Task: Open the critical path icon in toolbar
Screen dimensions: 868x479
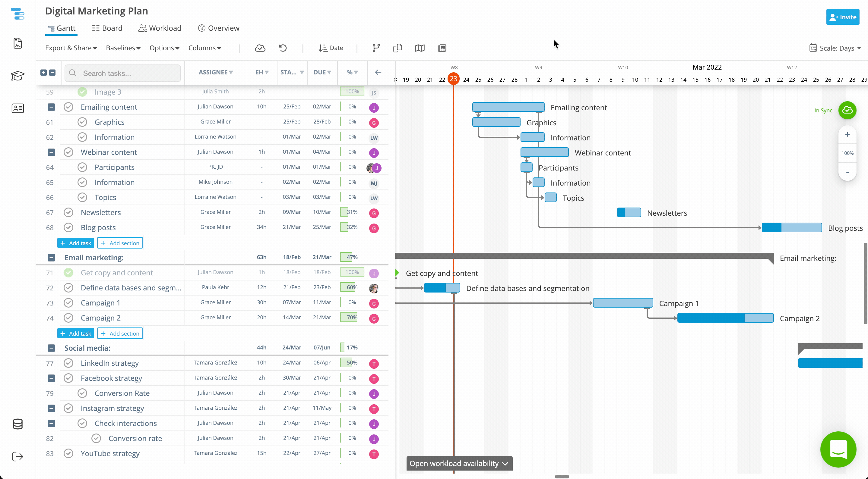Action: [x=375, y=48]
